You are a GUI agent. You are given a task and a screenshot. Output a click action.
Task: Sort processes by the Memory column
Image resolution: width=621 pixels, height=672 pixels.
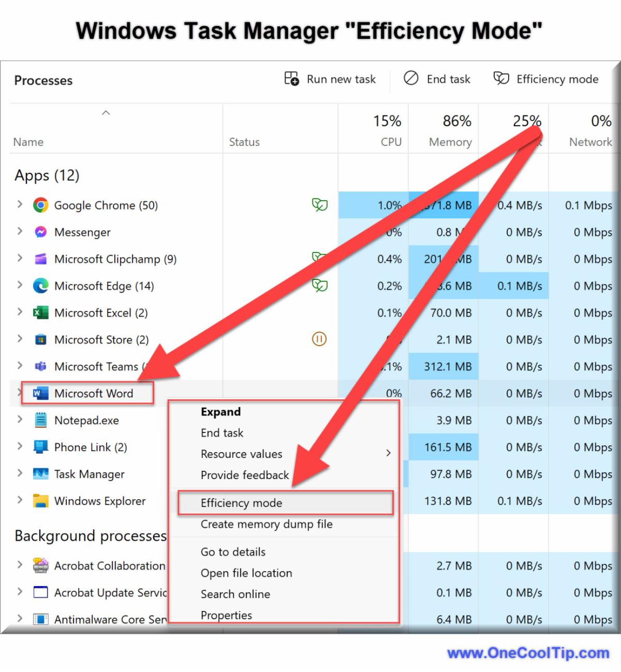point(449,142)
